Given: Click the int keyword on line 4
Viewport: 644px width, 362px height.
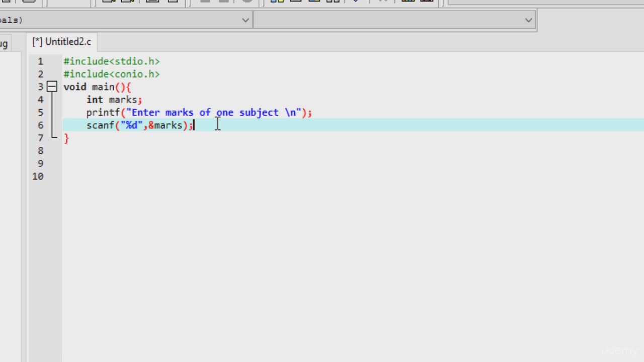Looking at the screenshot, I should coord(95,100).
